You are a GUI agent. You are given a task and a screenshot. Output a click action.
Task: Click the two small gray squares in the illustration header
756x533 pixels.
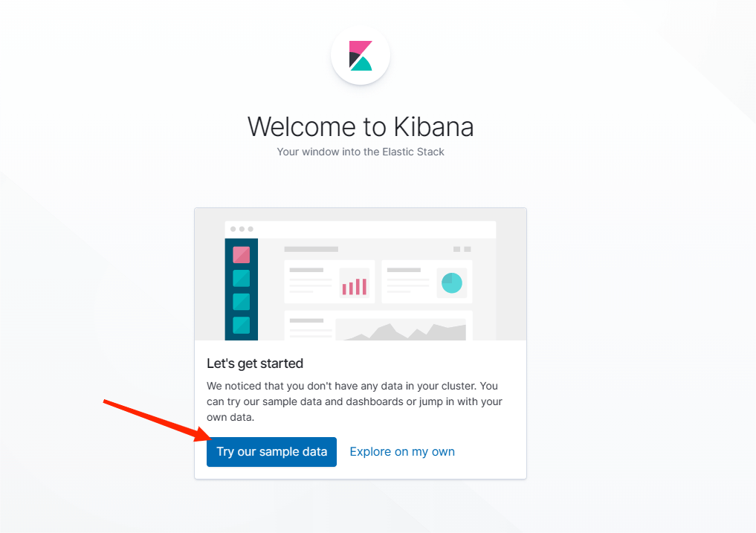[462, 249]
